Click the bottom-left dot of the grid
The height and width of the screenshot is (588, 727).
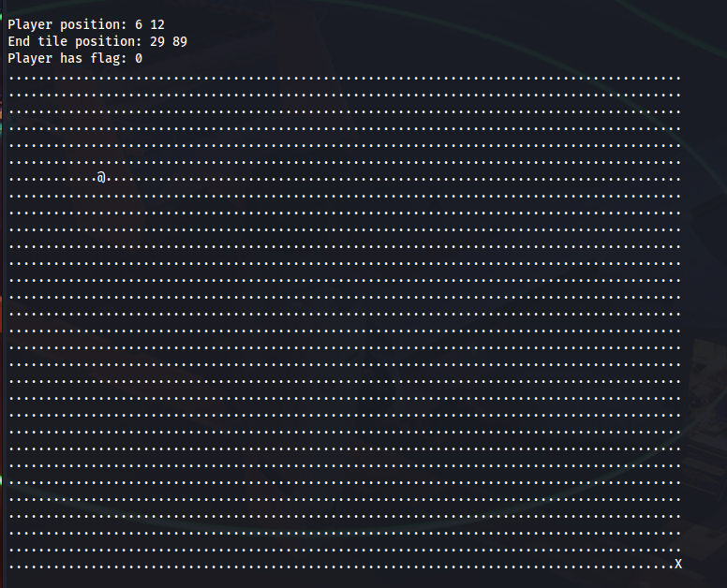(11, 566)
